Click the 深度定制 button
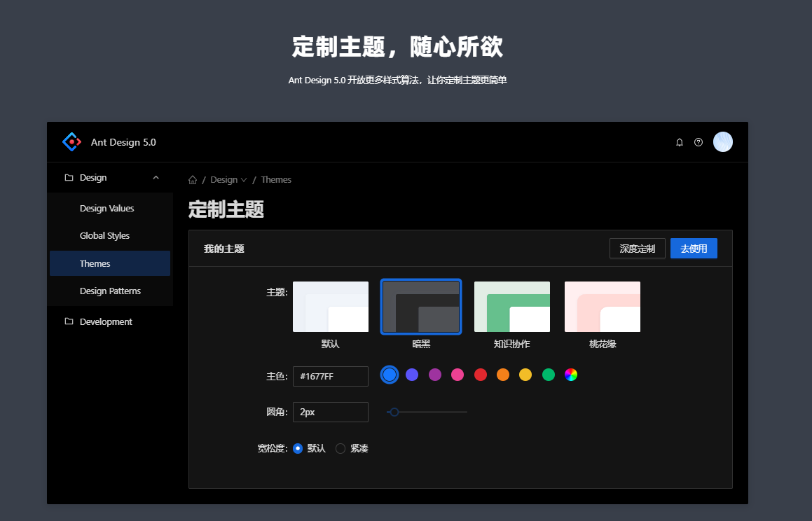Screen dimensions: 812x521 tap(638, 249)
